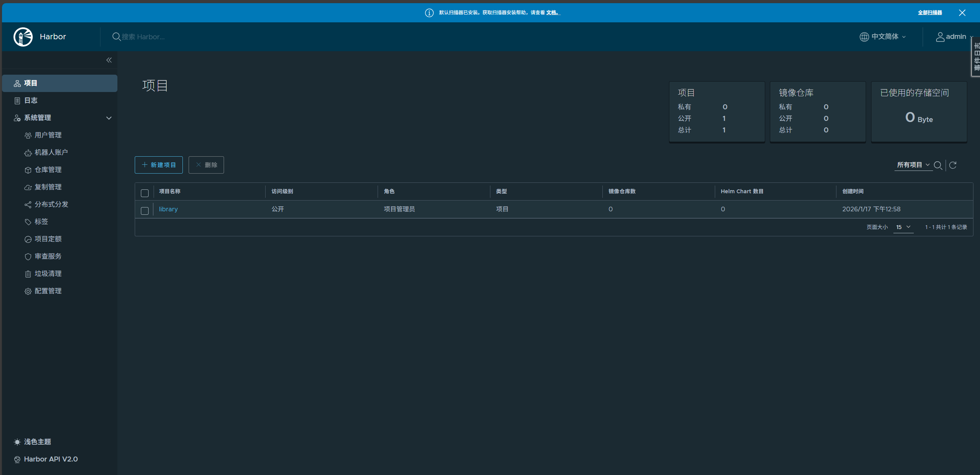Open 机器人账户 robot accounts item
This screenshot has height=475, width=980.
coord(51,152)
